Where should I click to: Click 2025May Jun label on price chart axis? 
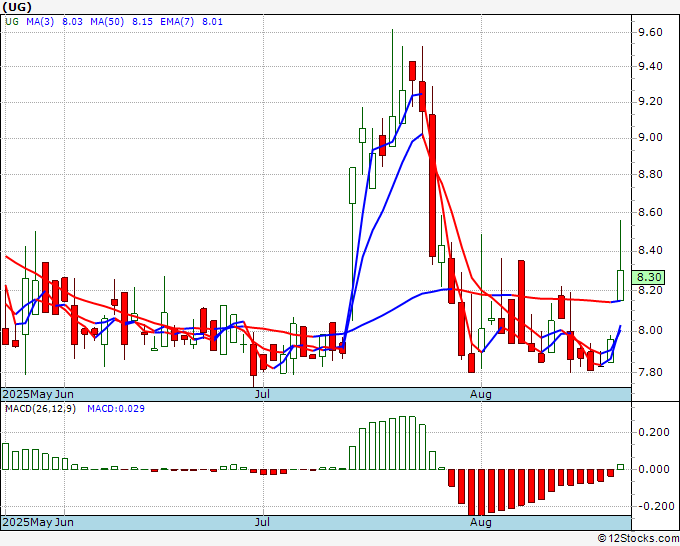[38, 394]
